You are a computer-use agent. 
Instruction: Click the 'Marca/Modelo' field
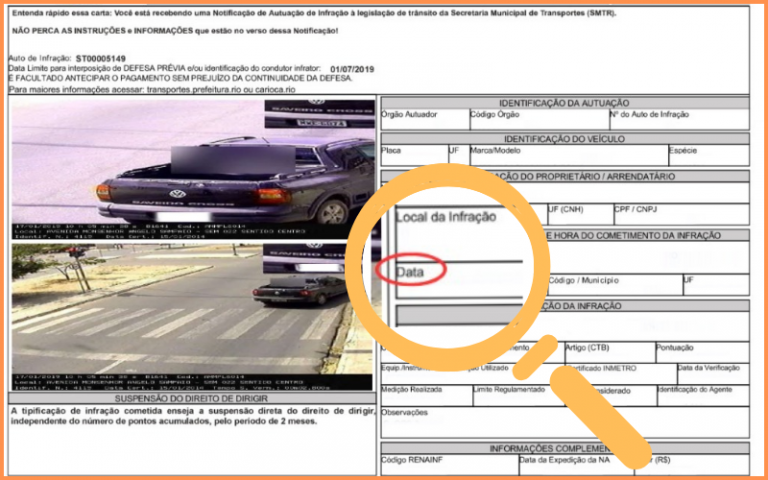coord(569,155)
